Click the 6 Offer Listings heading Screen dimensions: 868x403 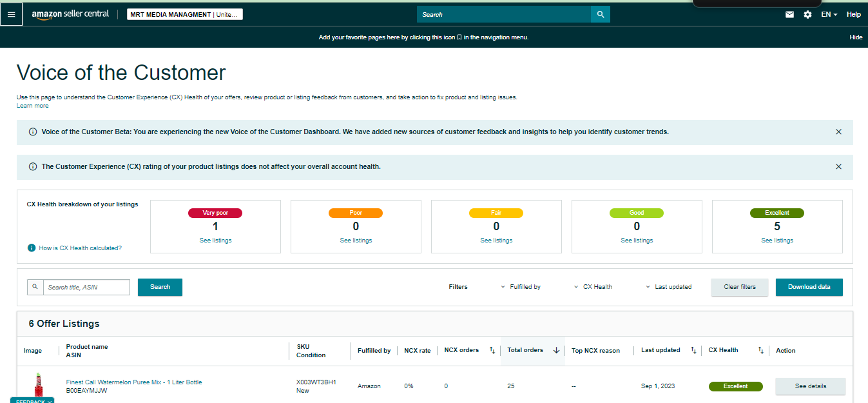pyautogui.click(x=64, y=324)
